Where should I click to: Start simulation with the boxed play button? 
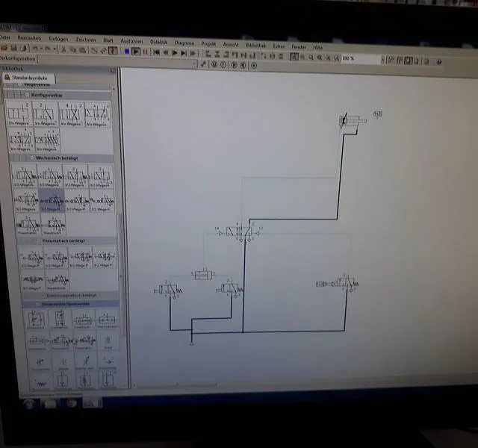point(136,52)
